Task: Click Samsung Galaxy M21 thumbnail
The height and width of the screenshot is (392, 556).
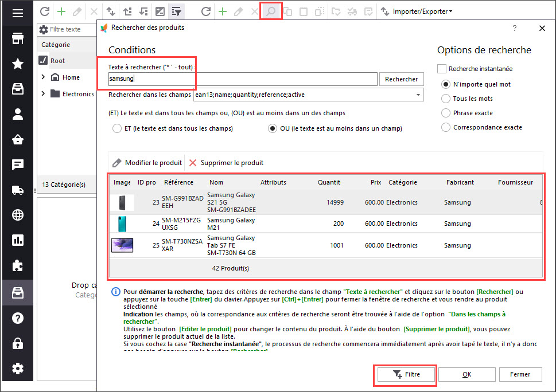Action: point(122,224)
